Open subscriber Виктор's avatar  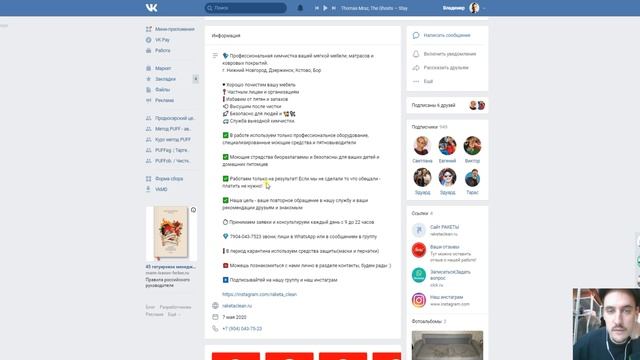click(x=472, y=146)
